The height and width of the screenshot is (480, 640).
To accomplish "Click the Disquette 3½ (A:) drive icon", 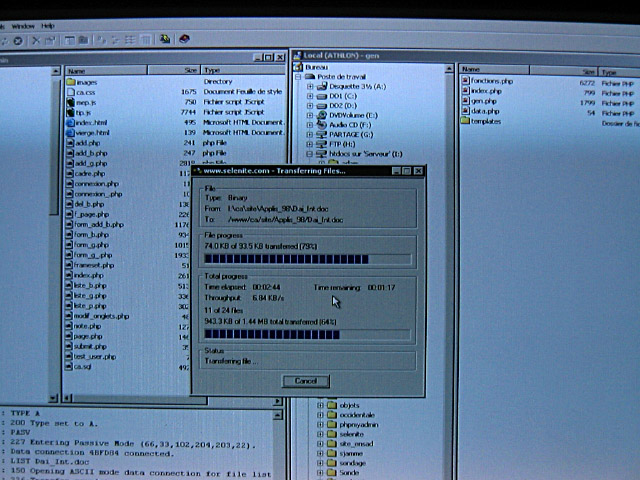I will click(x=322, y=86).
